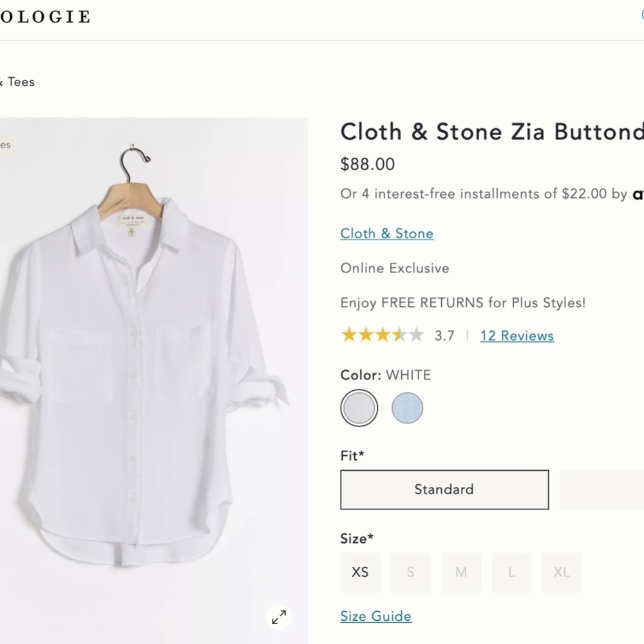The image size is (644, 644).
Task: Click the badge on the product photo corner
Action: (x=5, y=145)
